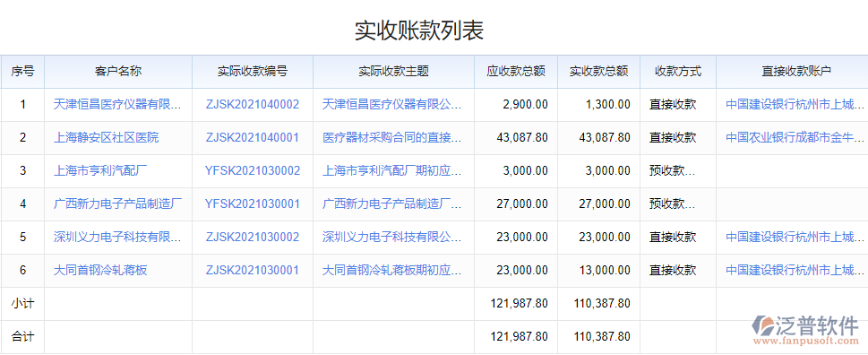Click the 实际收款主题 column header
Viewport: 868px width, 355px height.
tap(393, 71)
